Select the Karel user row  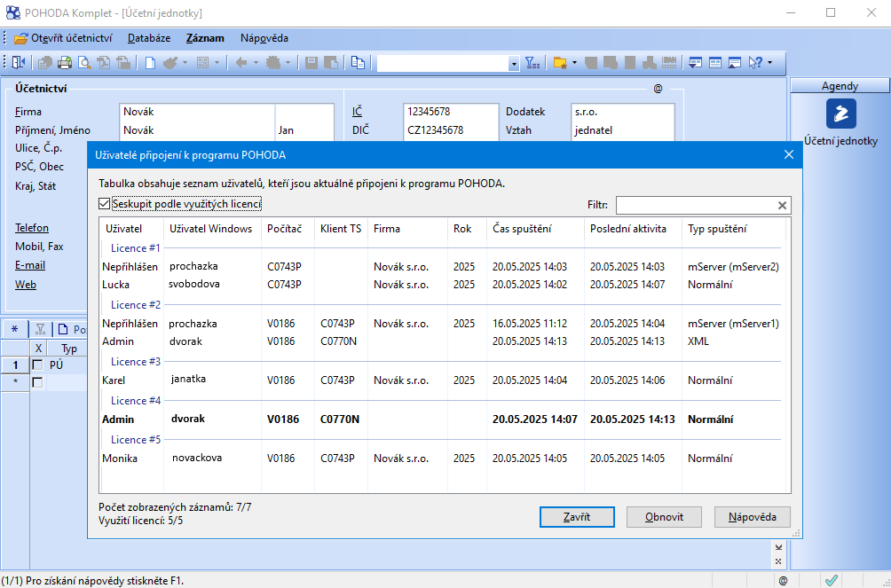click(441, 380)
